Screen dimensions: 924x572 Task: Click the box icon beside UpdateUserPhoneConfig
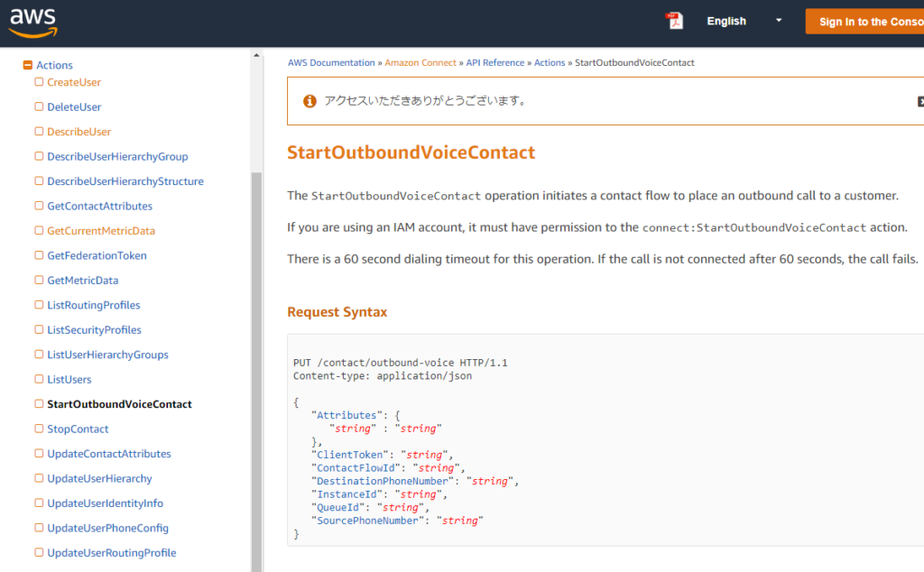tap(39, 527)
